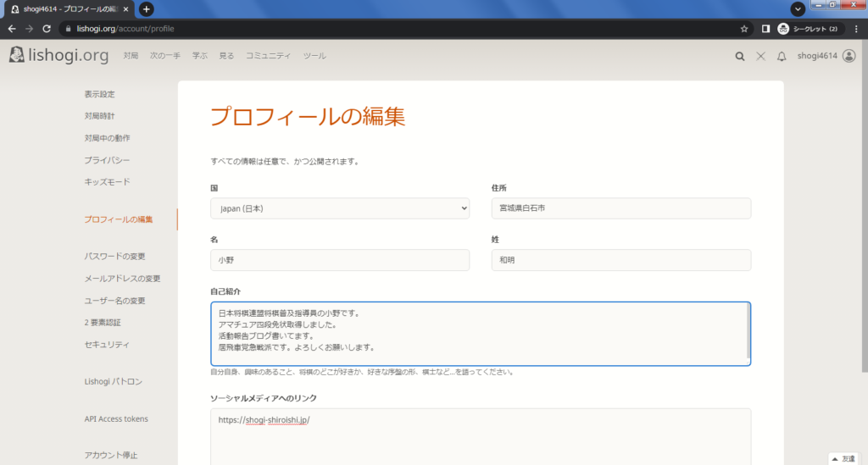Image resolution: width=868 pixels, height=465 pixels.
Task: Open アカウント停止 in the sidebar
Action: [x=111, y=455]
